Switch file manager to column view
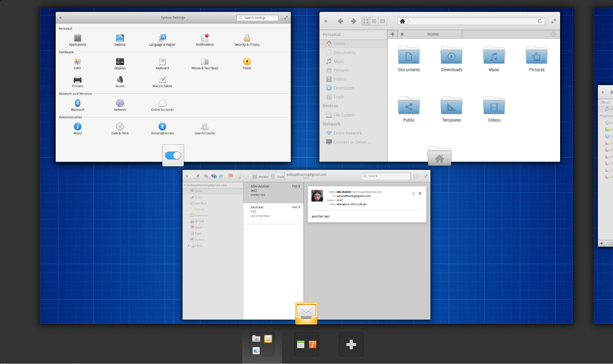 pos(382,21)
